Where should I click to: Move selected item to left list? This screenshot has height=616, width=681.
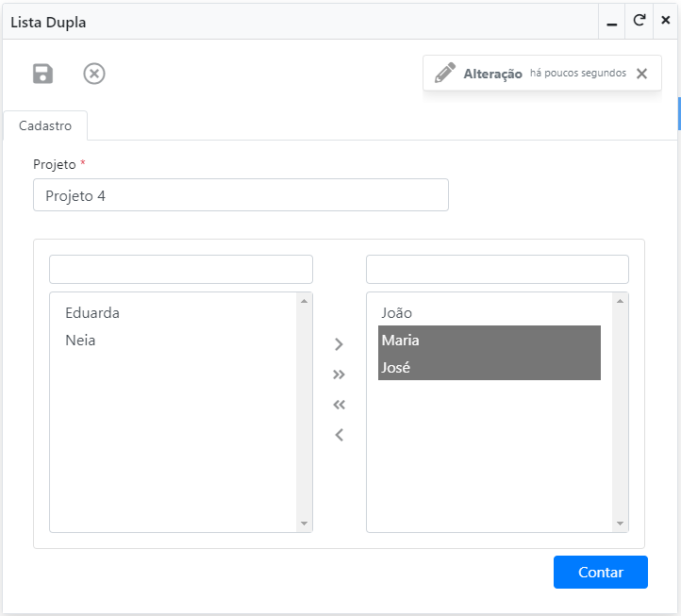[x=340, y=435]
